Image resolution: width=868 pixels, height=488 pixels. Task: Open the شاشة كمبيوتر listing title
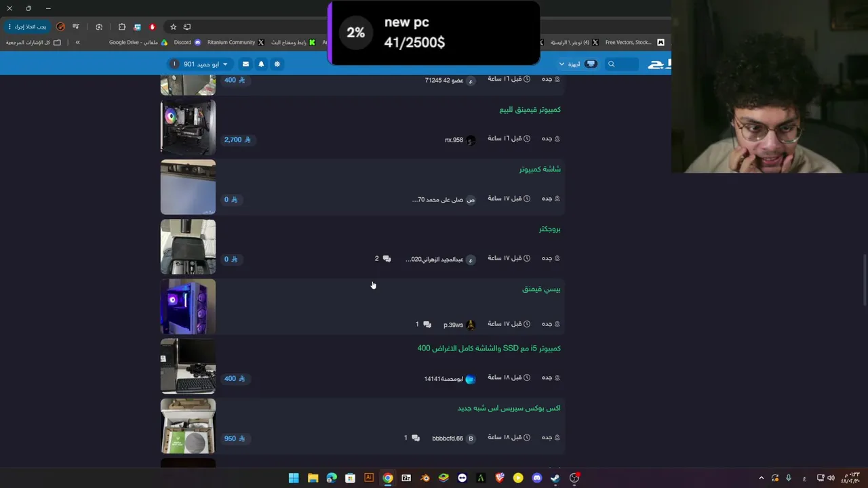(540, 169)
